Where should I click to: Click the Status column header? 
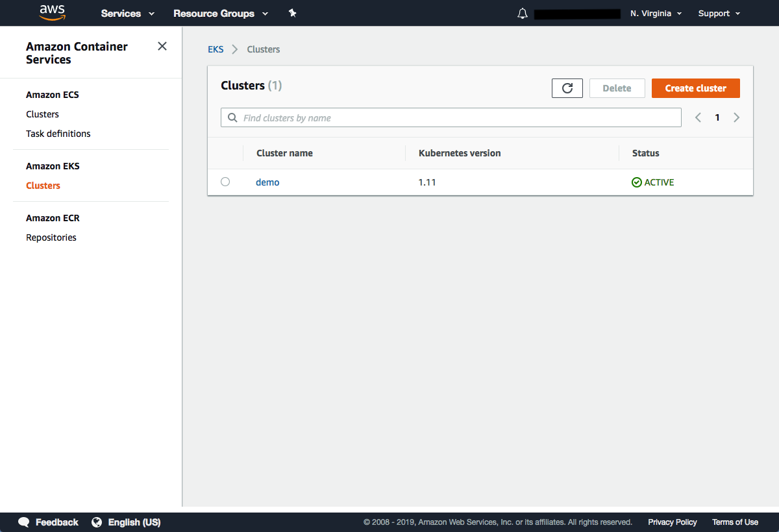click(646, 153)
